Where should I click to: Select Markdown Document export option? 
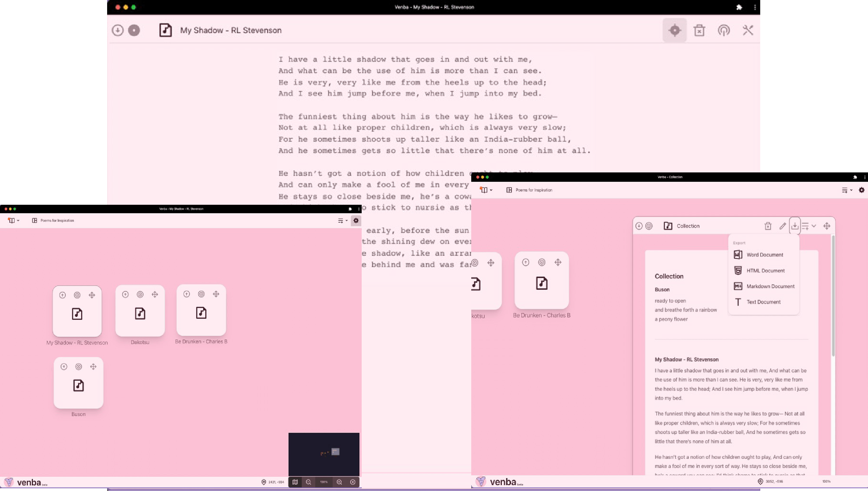coord(770,286)
